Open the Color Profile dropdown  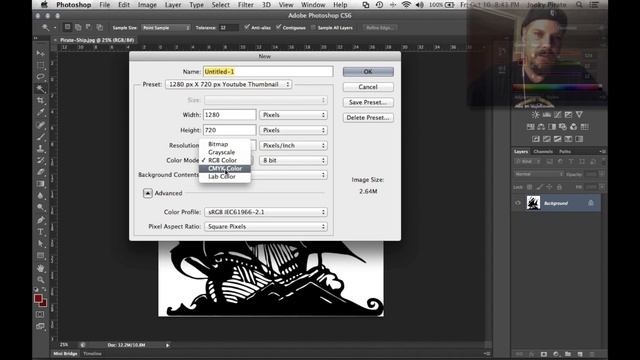[x=266, y=212]
